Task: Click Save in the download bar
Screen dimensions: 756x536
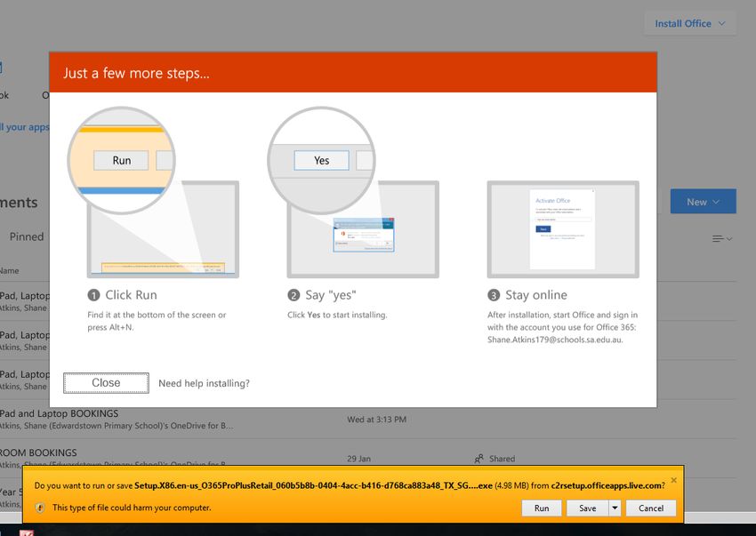Action: point(587,508)
